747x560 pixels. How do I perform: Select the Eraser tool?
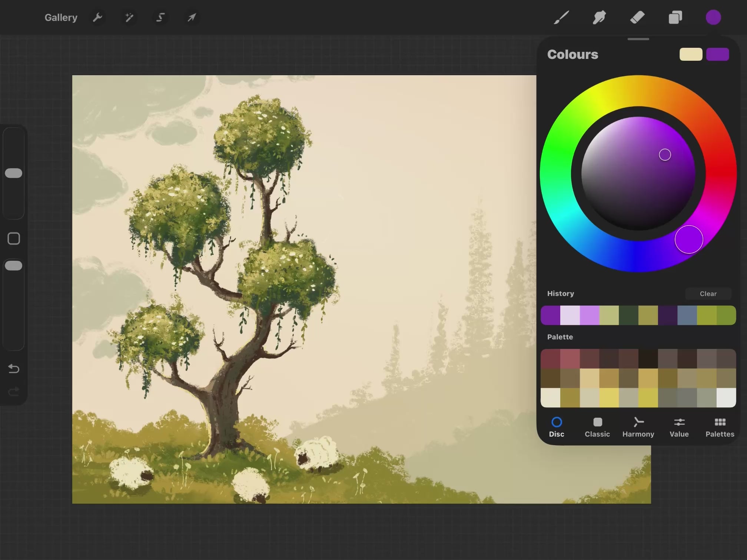(637, 17)
